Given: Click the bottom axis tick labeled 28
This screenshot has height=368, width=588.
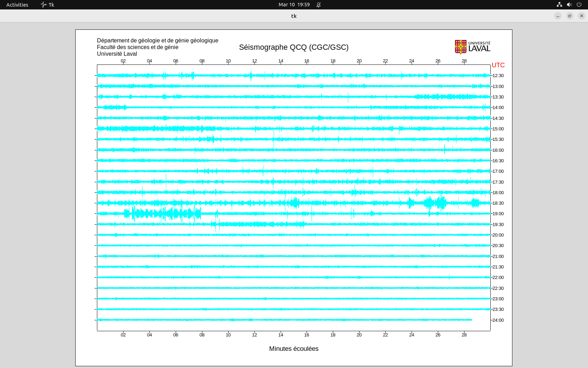Looking at the screenshot, I should 464,335.
